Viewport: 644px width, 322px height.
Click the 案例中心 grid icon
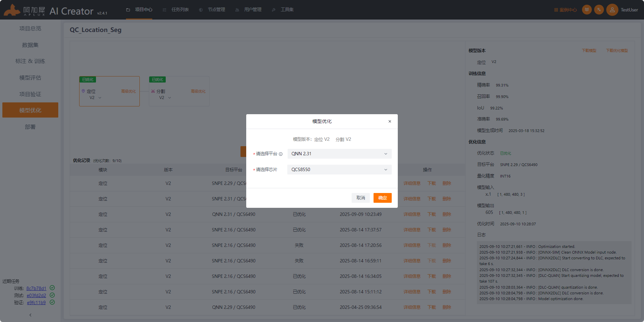[556, 10]
